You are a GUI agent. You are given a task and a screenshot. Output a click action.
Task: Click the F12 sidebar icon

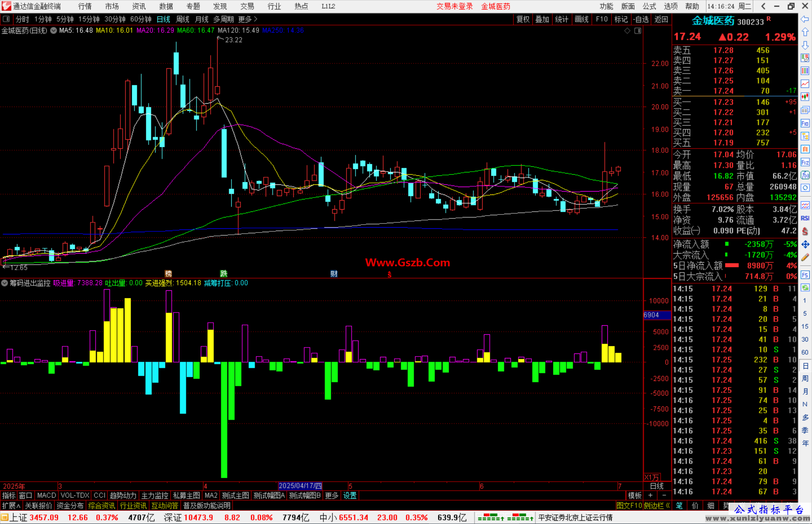[x=805, y=162]
